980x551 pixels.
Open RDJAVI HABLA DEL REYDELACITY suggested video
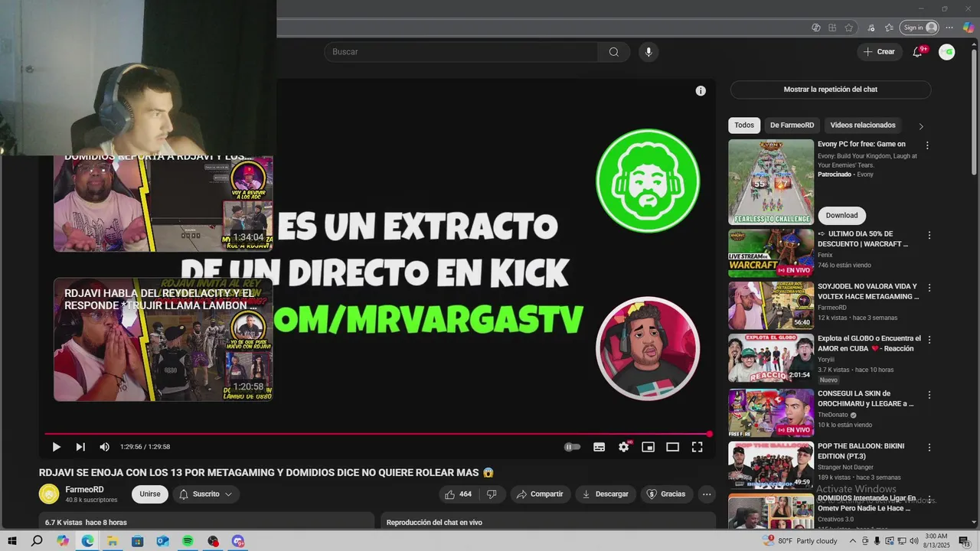pos(163,340)
